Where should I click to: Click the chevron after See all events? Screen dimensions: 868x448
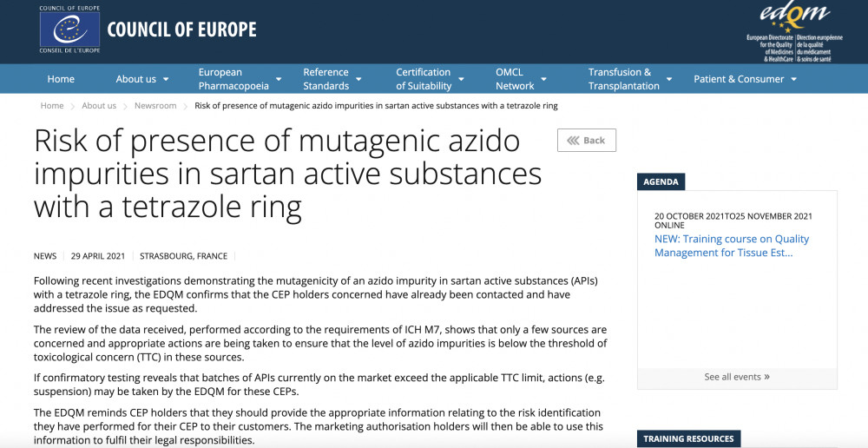point(766,377)
